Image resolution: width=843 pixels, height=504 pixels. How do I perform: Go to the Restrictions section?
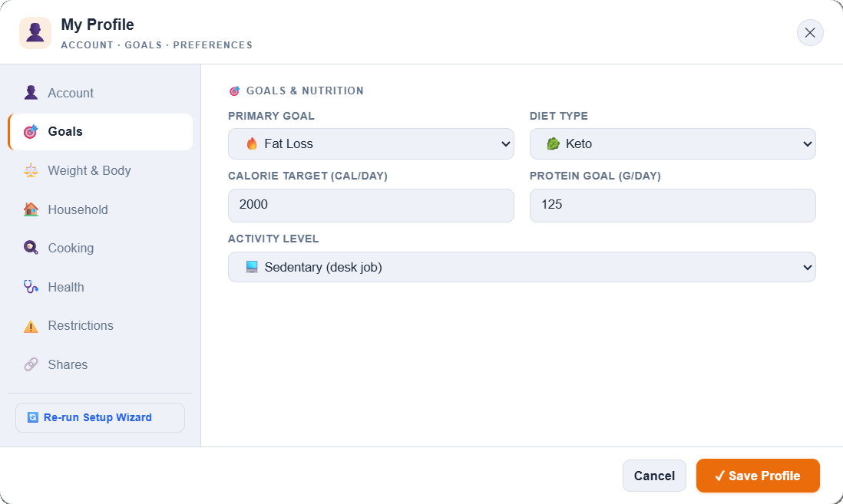tap(81, 325)
